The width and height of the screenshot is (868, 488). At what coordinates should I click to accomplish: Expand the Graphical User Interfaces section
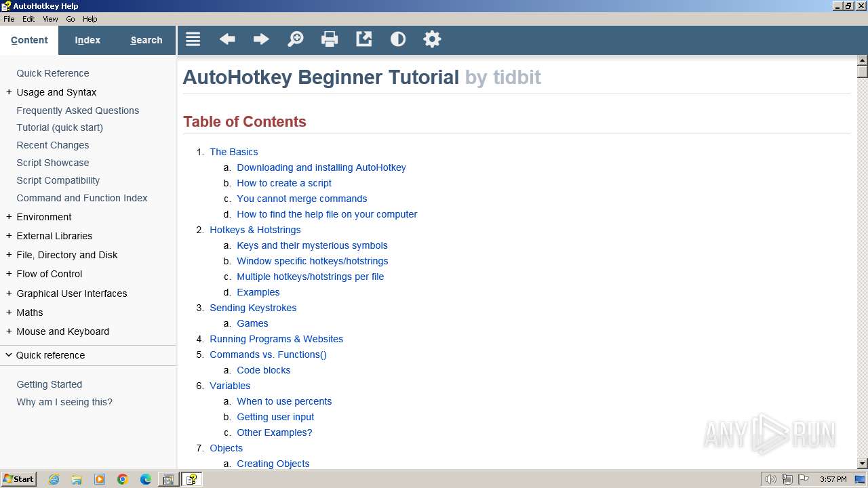tap(9, 293)
